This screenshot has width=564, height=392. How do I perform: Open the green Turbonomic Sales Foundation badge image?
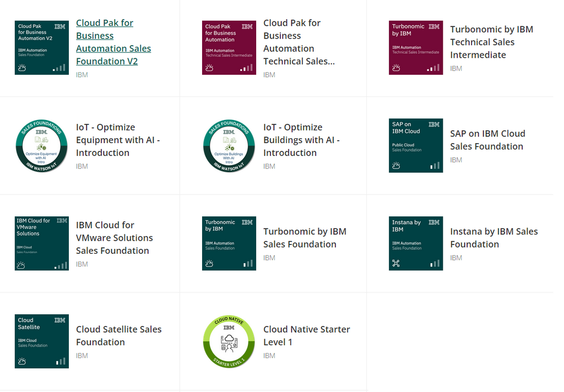pos(229,243)
